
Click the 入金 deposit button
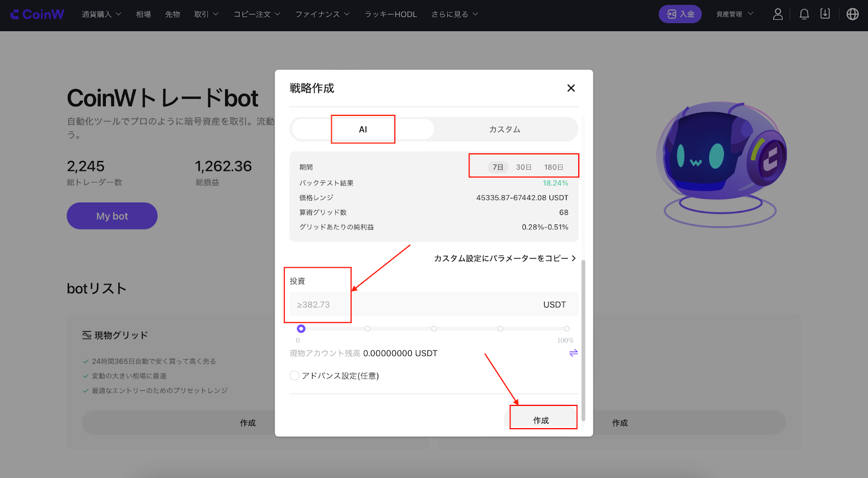pos(680,14)
